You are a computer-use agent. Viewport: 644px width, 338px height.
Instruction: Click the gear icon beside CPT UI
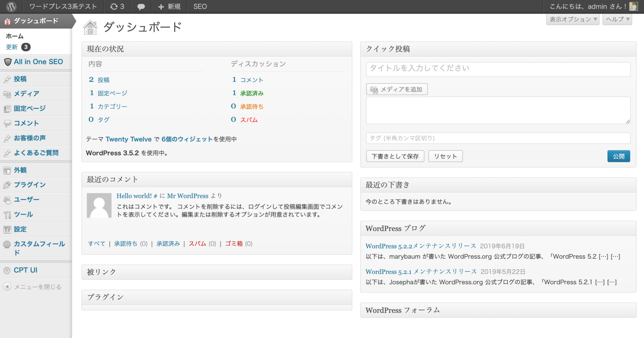[7, 270]
